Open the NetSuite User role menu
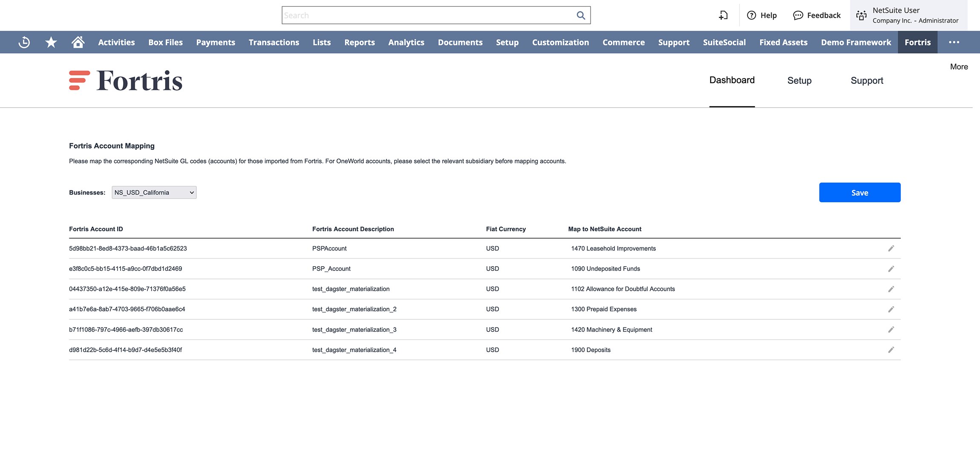Screen dimensions: 980x468 [x=908, y=15]
